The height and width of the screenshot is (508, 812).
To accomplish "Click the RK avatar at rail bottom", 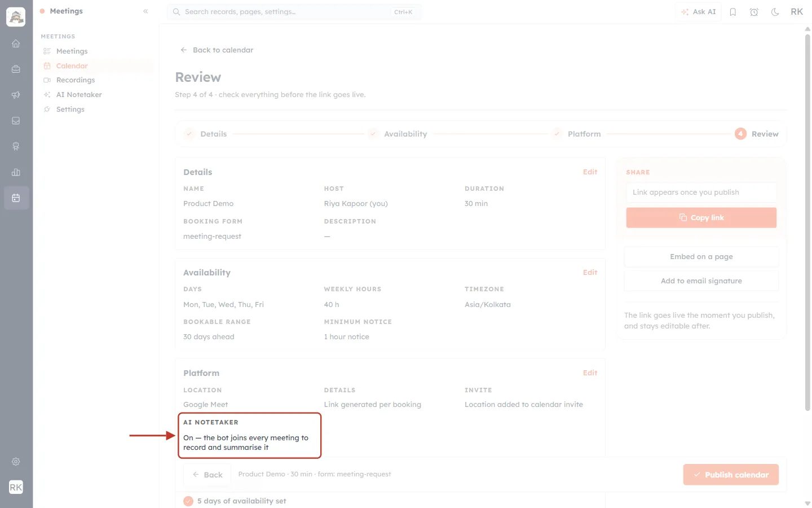I will 16,487.
